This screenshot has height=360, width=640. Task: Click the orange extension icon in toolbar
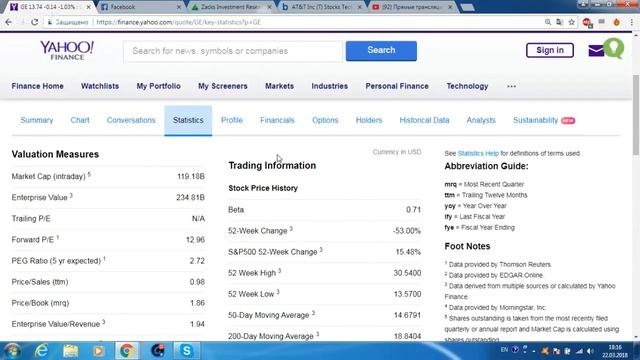[616, 22]
